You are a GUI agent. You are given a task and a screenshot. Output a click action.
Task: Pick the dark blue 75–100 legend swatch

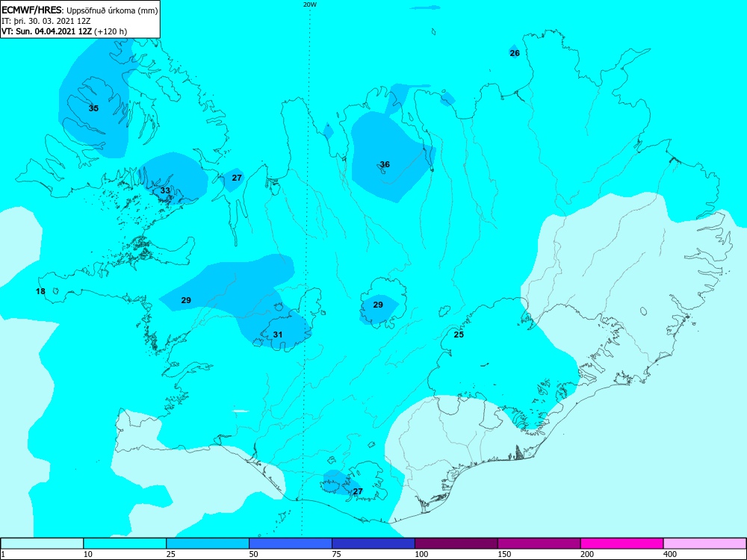coord(373,544)
